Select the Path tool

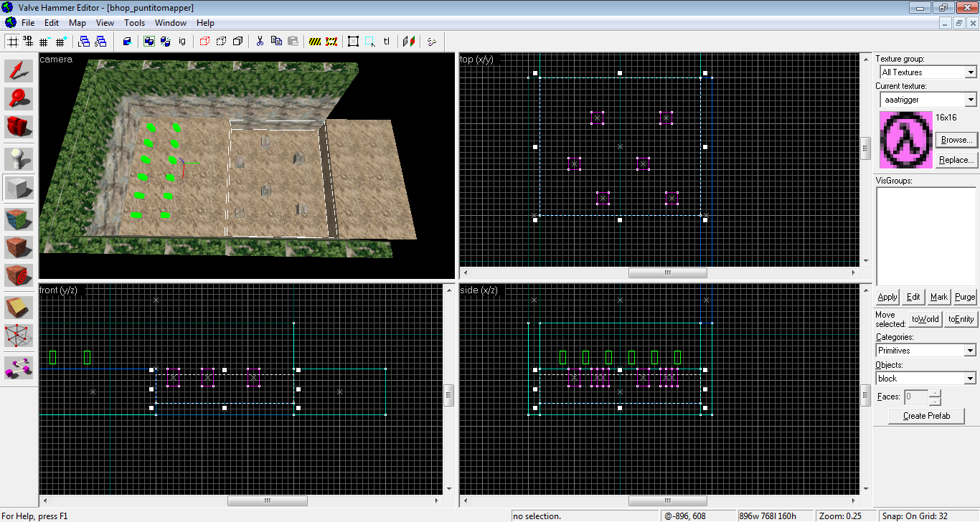tap(19, 366)
